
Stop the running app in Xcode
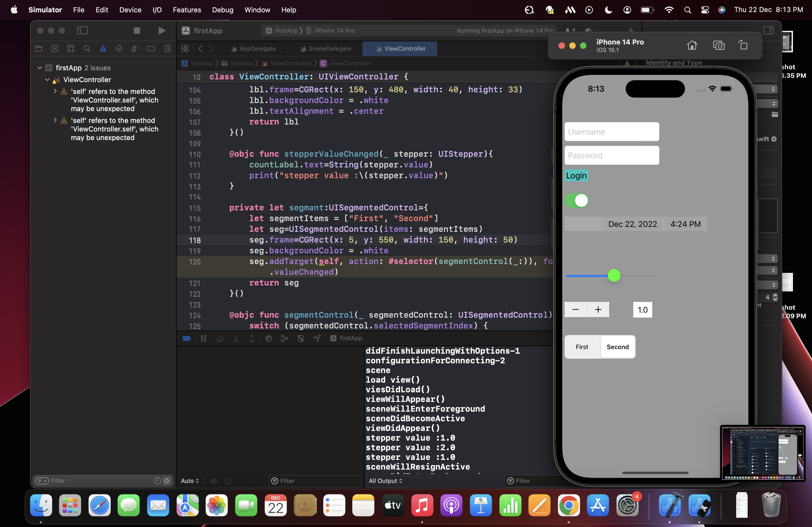(137, 31)
